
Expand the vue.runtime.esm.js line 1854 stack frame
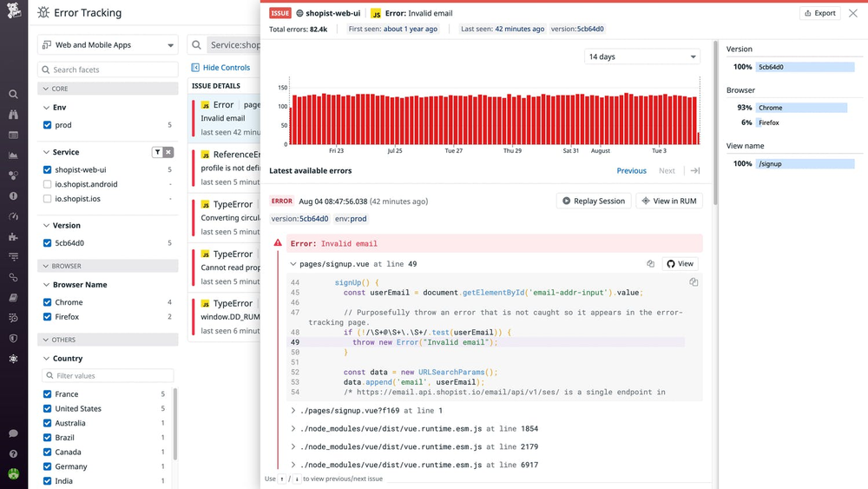pyautogui.click(x=293, y=428)
